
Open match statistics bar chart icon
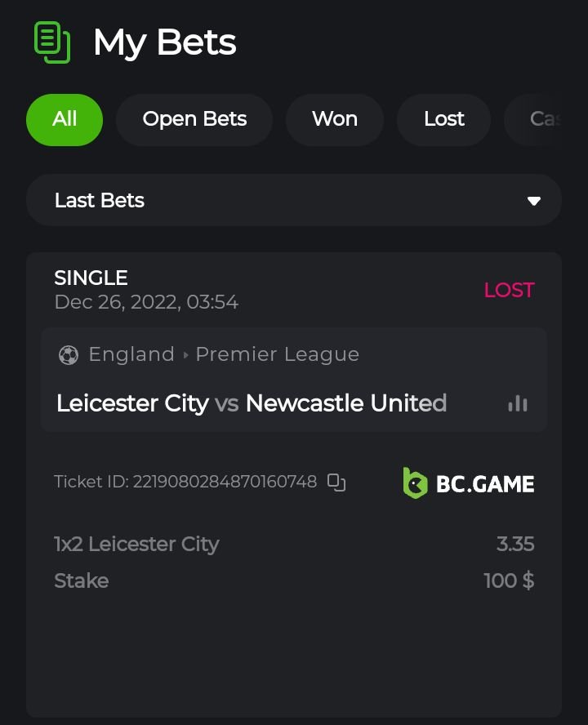518,403
